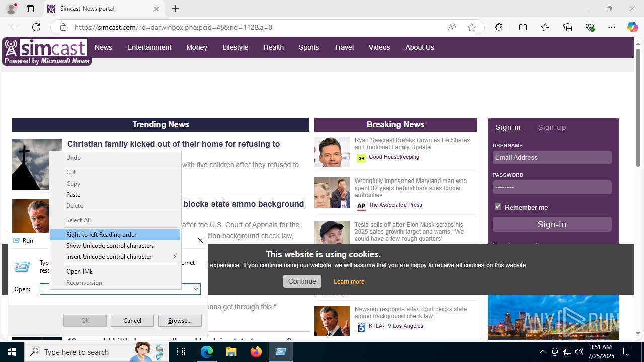
Task: Open Wrongfully imprisoned Maryland man article
Action: (411, 188)
